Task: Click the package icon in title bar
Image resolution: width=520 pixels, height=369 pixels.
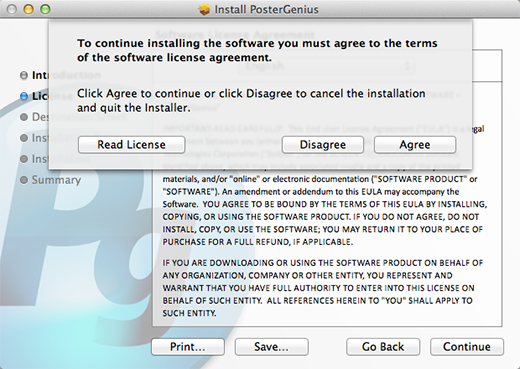Action: tap(204, 9)
